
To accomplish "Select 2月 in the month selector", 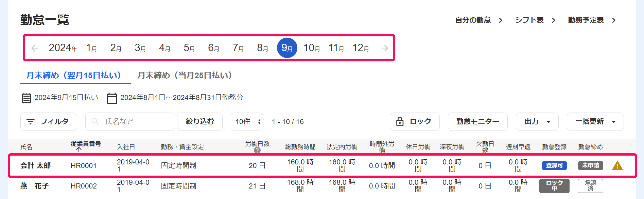I will tap(116, 48).
